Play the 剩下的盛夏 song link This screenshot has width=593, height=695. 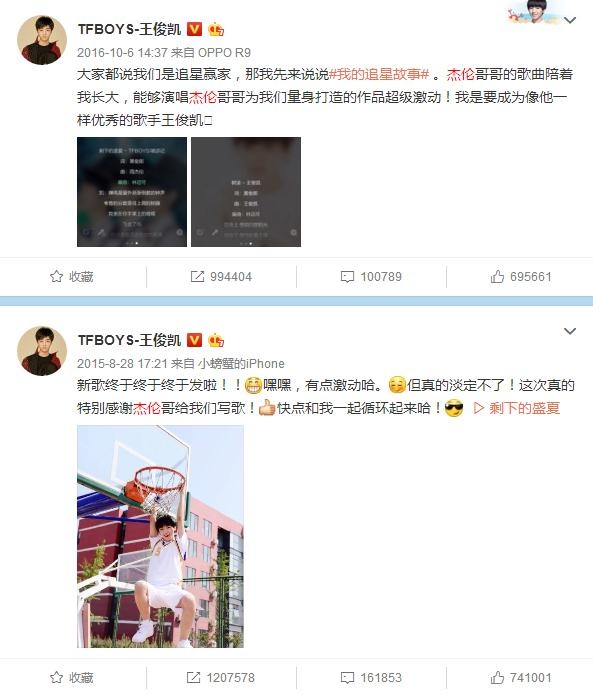coord(516,408)
